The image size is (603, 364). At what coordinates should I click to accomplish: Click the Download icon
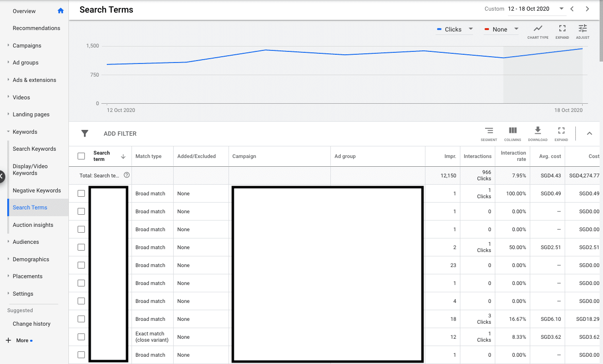point(538,134)
